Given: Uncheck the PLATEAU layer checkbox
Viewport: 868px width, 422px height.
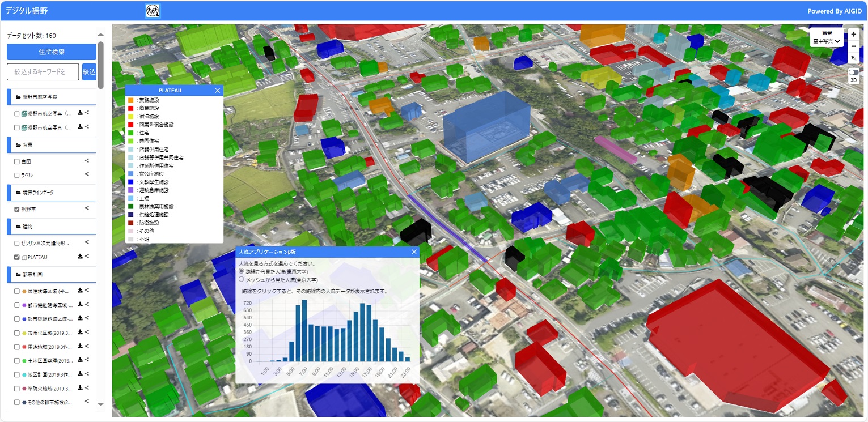Looking at the screenshot, I should click(17, 257).
